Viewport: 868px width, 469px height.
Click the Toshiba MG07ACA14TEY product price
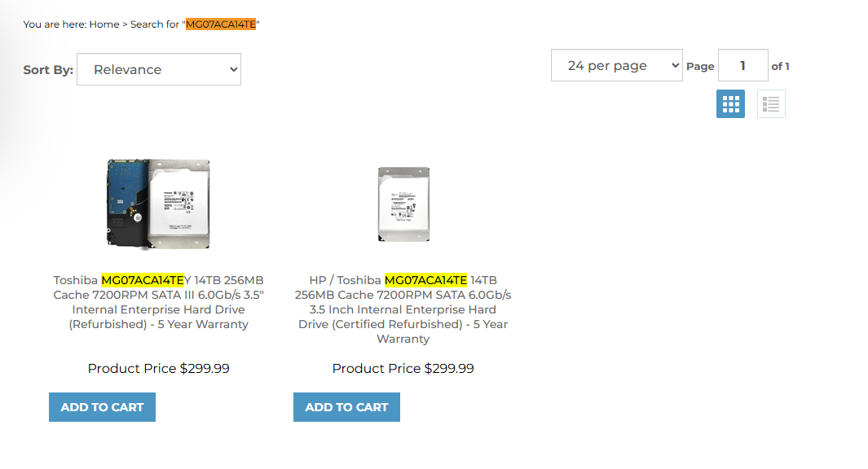pos(159,369)
